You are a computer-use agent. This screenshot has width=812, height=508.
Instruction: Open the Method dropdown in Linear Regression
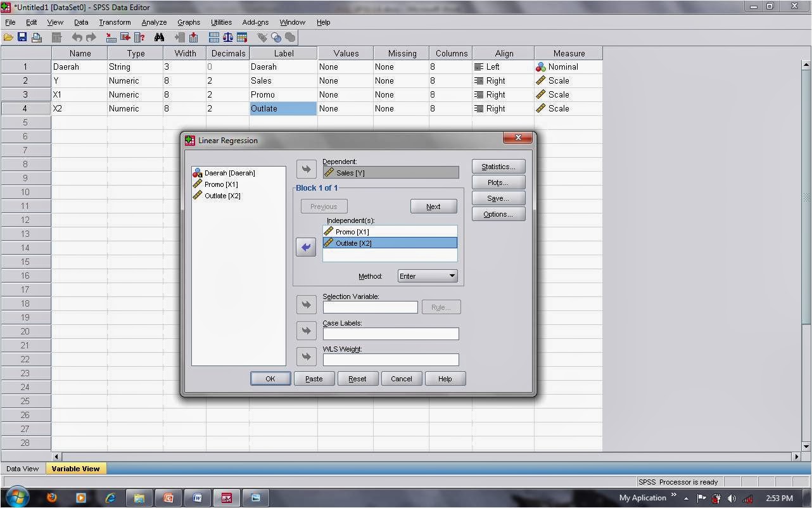[428, 276]
